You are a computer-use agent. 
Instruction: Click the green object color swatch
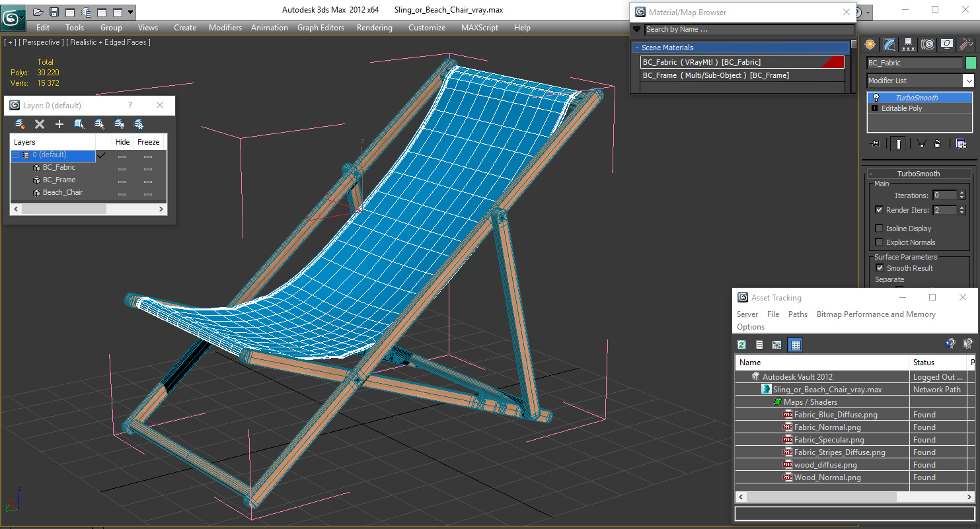coord(970,63)
